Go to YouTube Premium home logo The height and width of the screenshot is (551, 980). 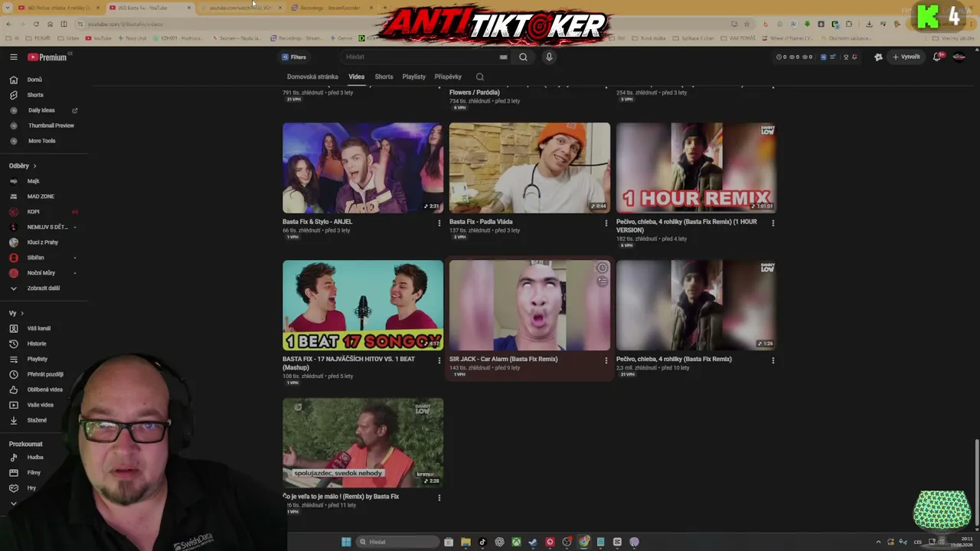pos(47,57)
